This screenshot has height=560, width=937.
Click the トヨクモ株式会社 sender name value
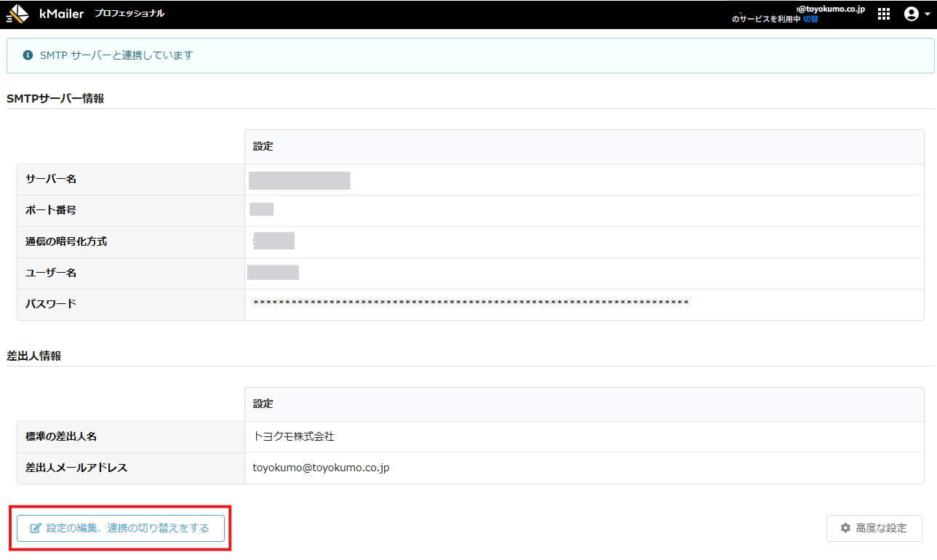click(293, 436)
